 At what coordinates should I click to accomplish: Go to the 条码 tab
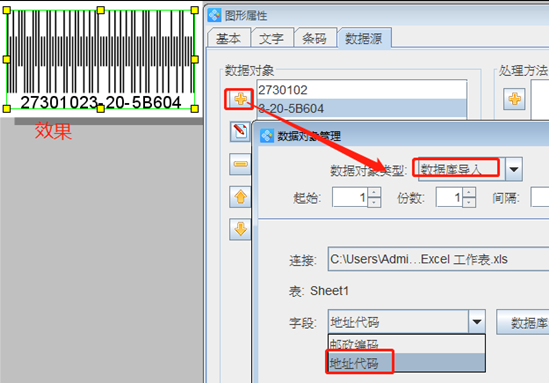click(315, 38)
